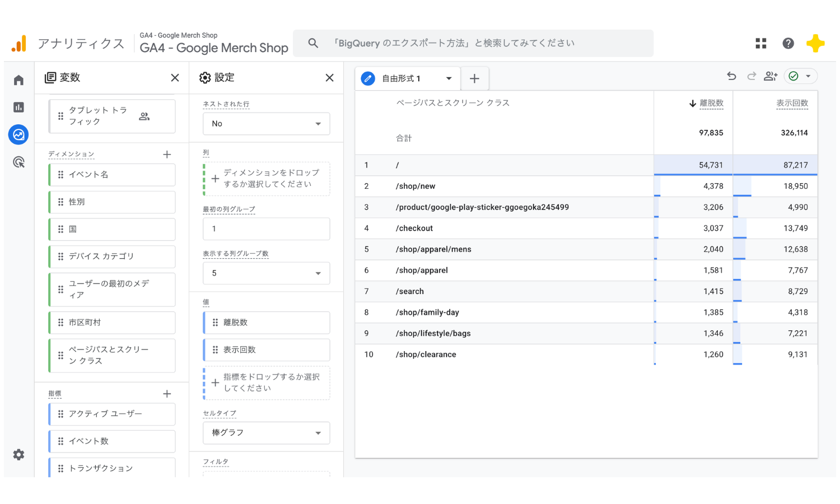Select the ユーザーの最初のメディア dimension
This screenshot has width=840, height=504.
coord(112,290)
